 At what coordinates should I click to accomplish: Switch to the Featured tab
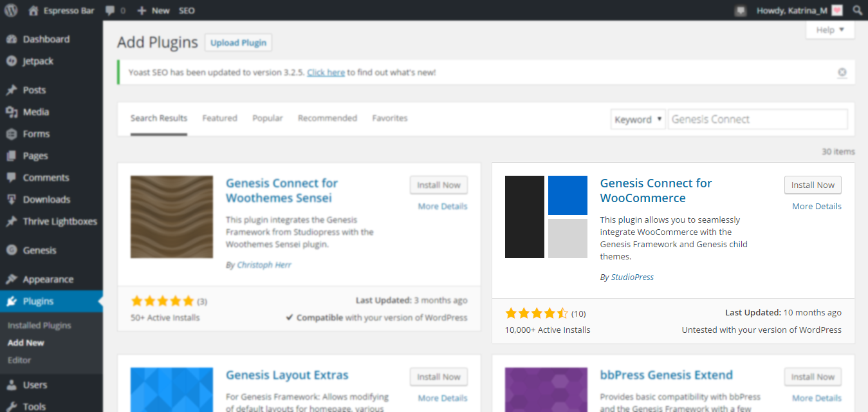[x=220, y=118]
